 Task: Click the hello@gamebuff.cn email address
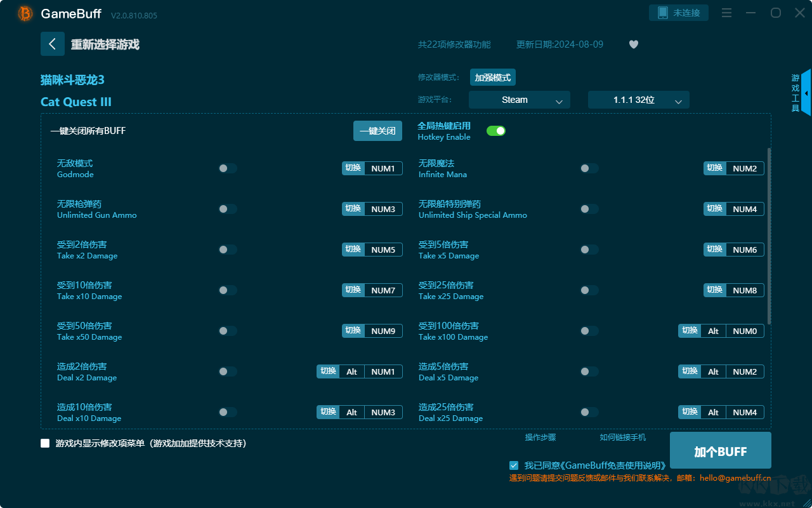click(735, 478)
